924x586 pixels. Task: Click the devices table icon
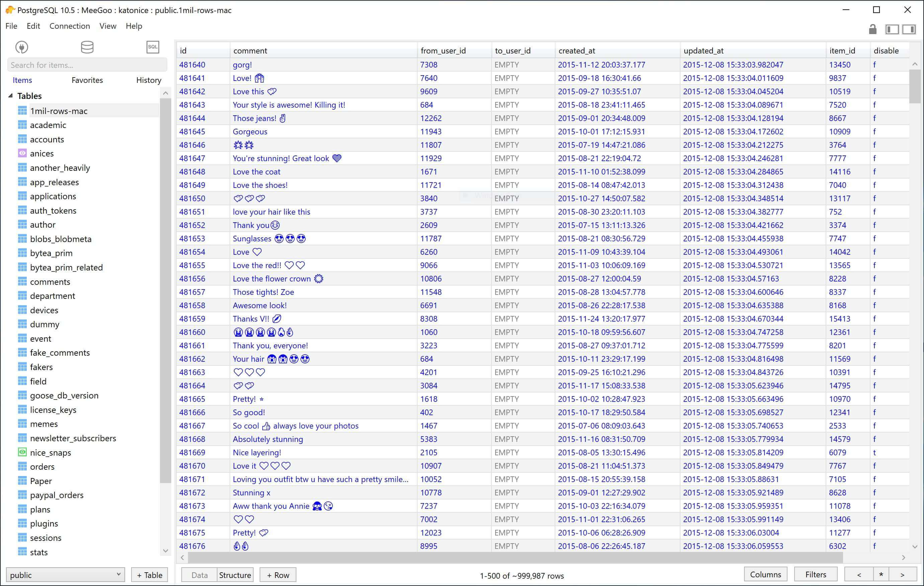[23, 310]
